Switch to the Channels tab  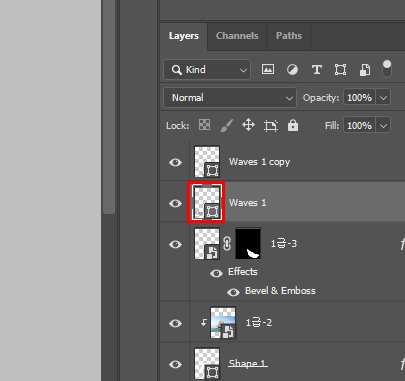[x=237, y=36]
